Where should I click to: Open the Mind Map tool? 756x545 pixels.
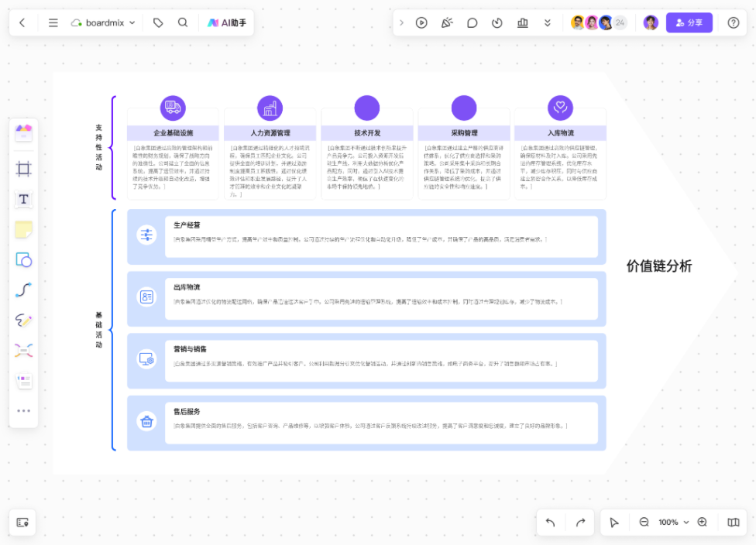coord(23,351)
